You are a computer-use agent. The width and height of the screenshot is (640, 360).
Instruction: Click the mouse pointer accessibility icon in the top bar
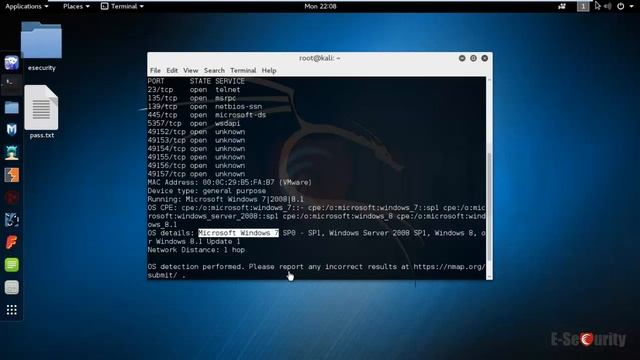tap(598, 6)
